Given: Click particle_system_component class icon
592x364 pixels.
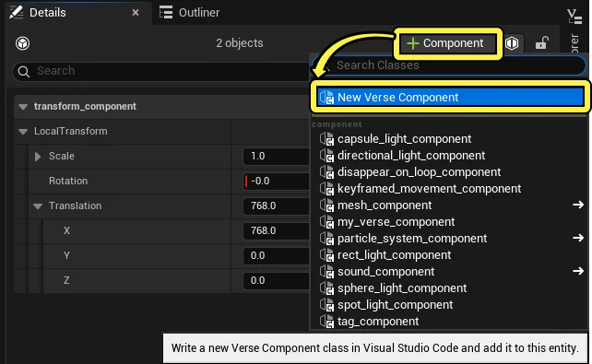Looking at the screenshot, I should (327, 239).
